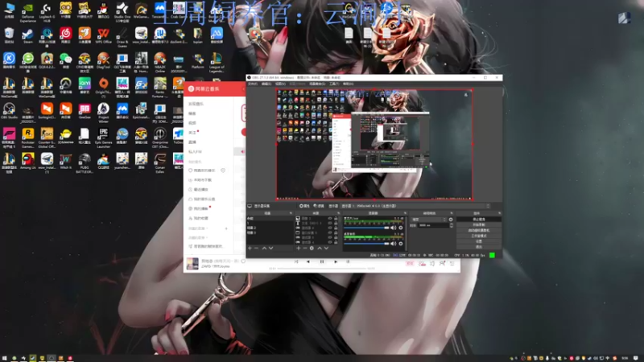The image size is (644, 362).
Task: Pop out the Scenes dock panel
Action: 291,213
